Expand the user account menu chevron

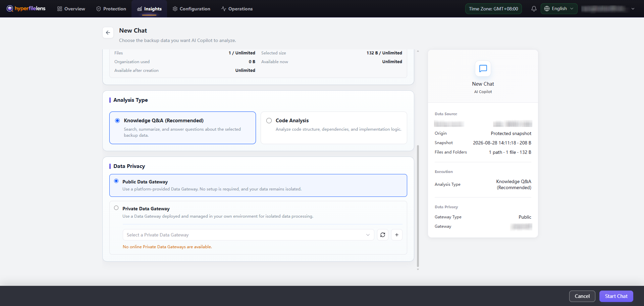click(633, 9)
